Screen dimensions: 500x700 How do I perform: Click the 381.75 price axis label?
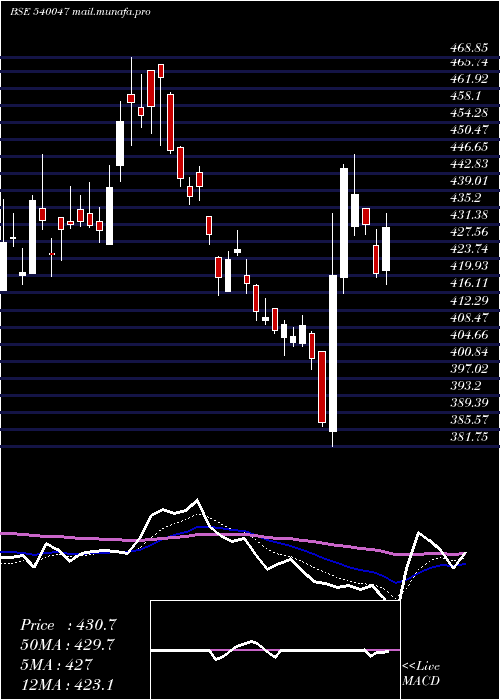(x=469, y=437)
